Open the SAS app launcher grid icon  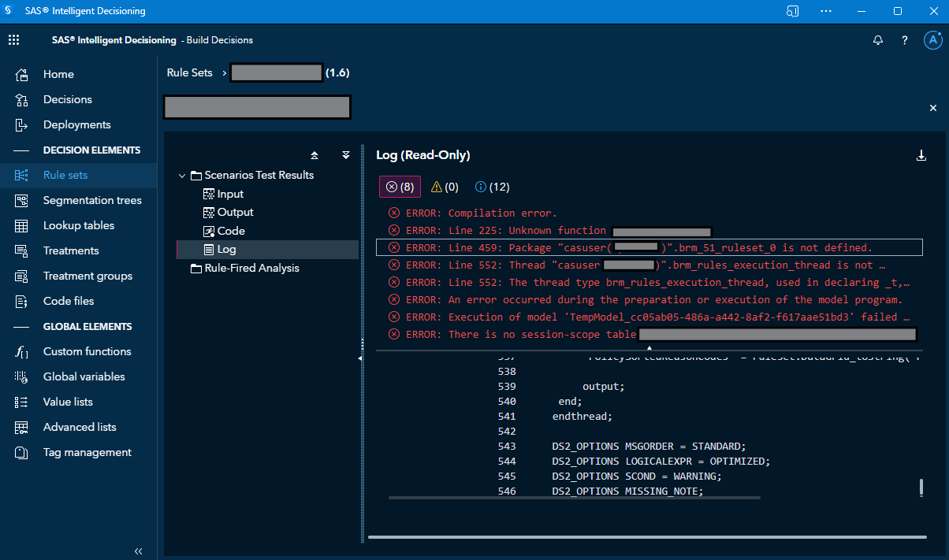click(x=13, y=39)
